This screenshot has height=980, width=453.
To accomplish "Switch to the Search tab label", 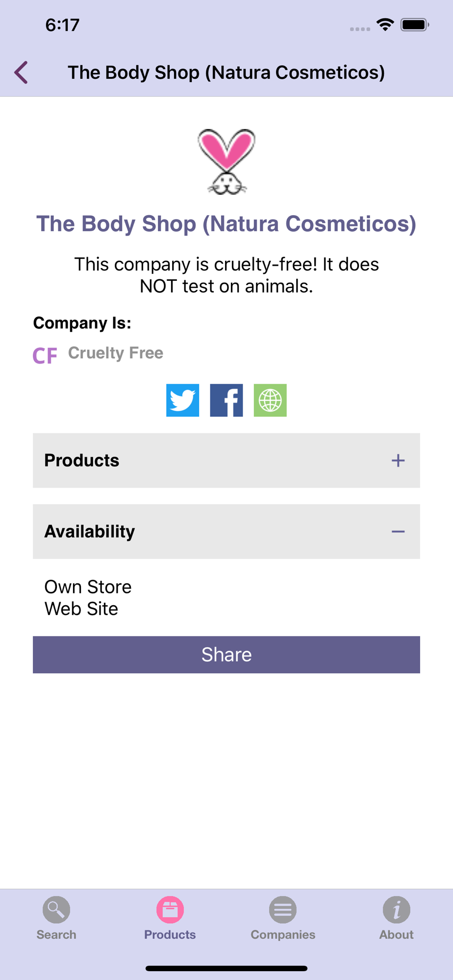I will [x=56, y=935].
